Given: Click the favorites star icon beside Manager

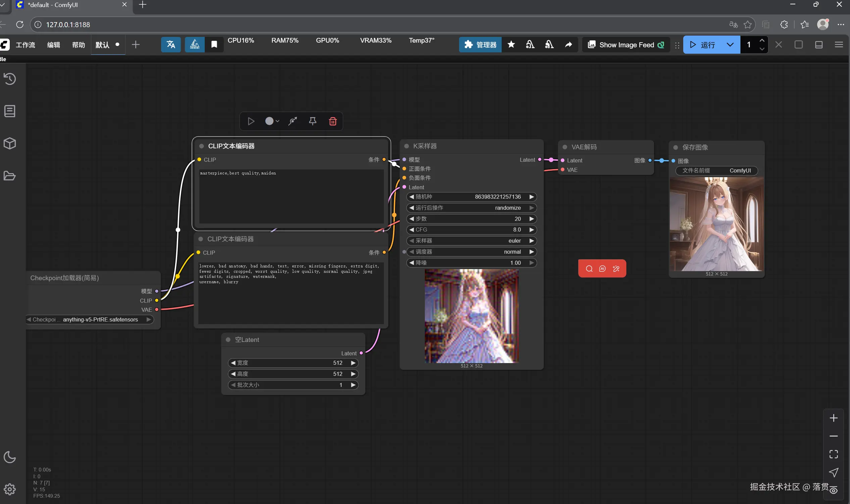Looking at the screenshot, I should [511, 45].
